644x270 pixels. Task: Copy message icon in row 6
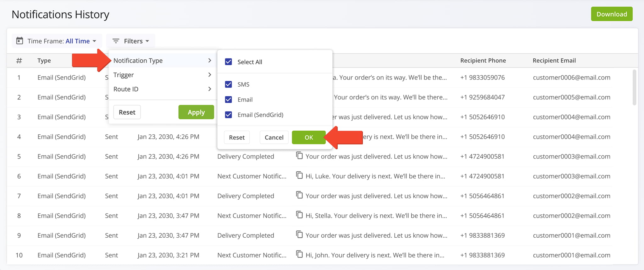pos(299,175)
